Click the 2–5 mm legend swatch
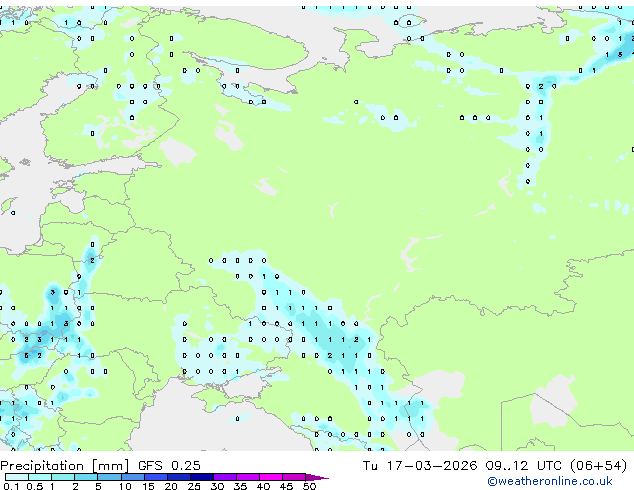This screenshot has height=490, width=634. [86, 477]
